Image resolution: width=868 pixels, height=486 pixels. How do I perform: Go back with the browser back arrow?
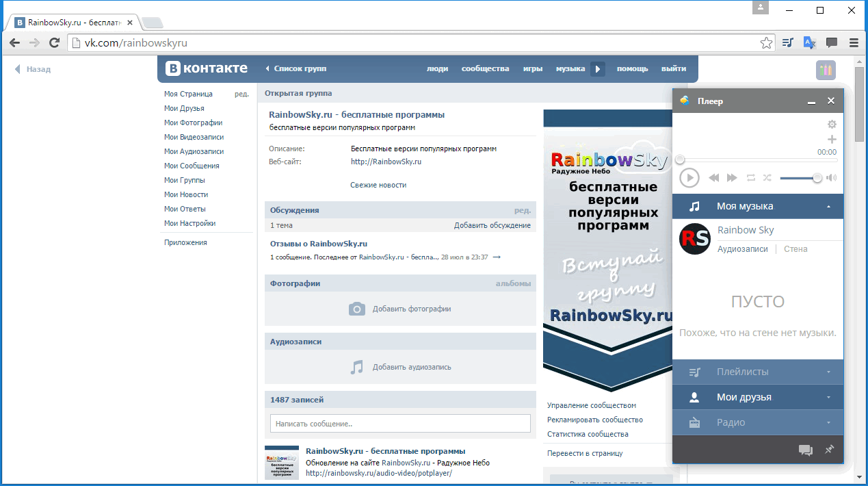point(14,43)
